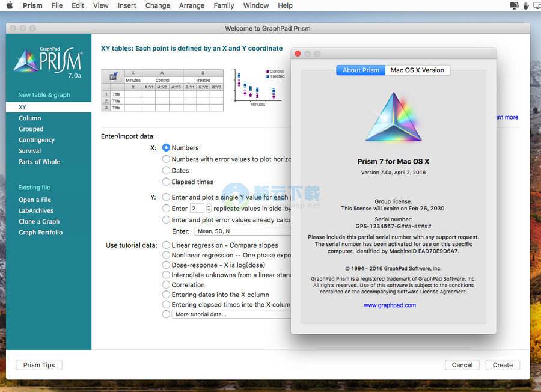Open the Prism application menu
The height and width of the screenshot is (392, 541).
32,5
